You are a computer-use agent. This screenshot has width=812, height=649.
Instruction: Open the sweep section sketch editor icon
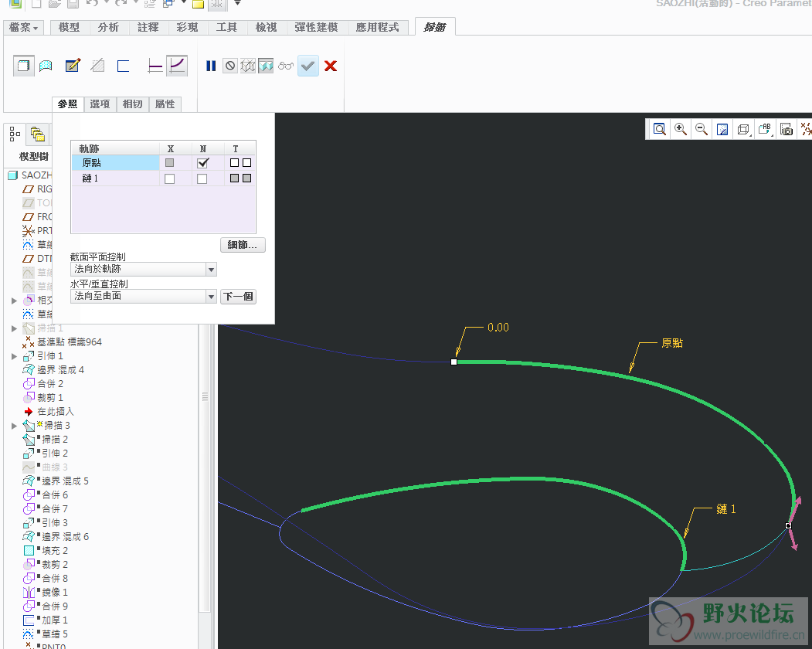click(73, 66)
